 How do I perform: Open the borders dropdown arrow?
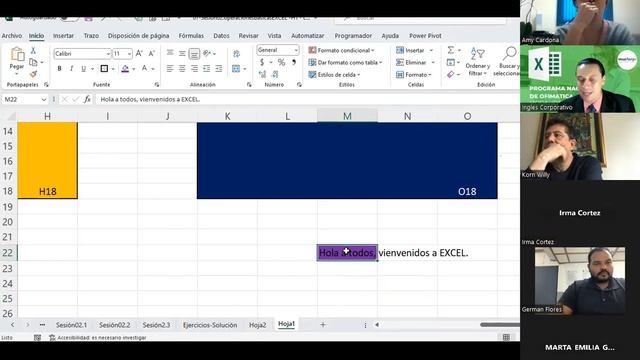click(113, 69)
